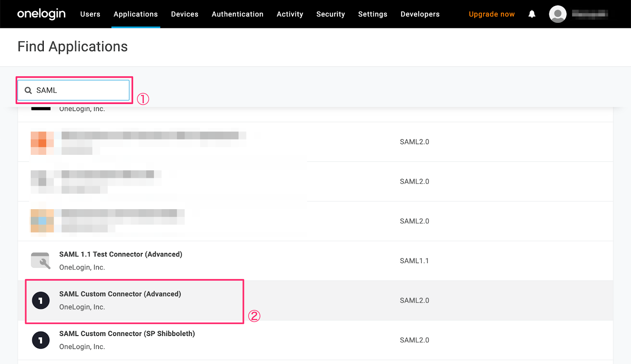Click the SAML 1.1 Test Connector wrench icon
This screenshot has width=631, height=364.
[41, 261]
